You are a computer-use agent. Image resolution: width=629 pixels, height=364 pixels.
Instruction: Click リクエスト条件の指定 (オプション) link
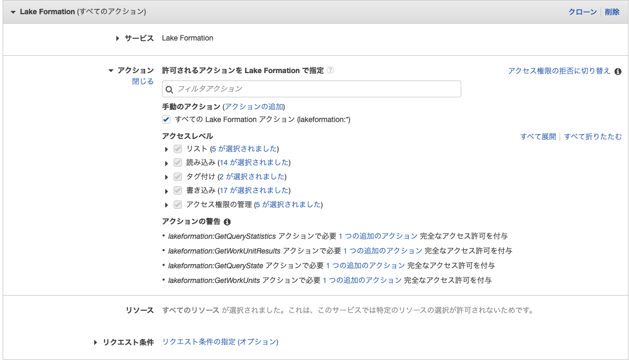tap(220, 342)
